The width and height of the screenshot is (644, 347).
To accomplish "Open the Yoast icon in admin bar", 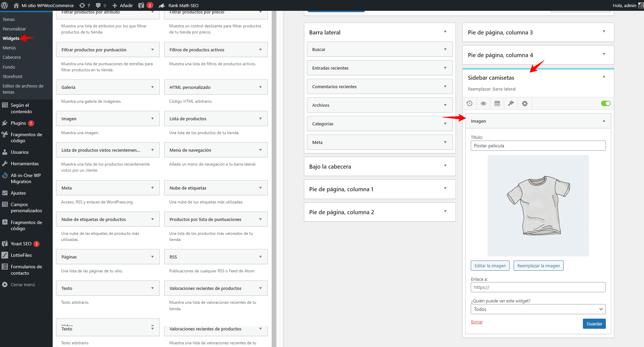I will tap(141, 5).
